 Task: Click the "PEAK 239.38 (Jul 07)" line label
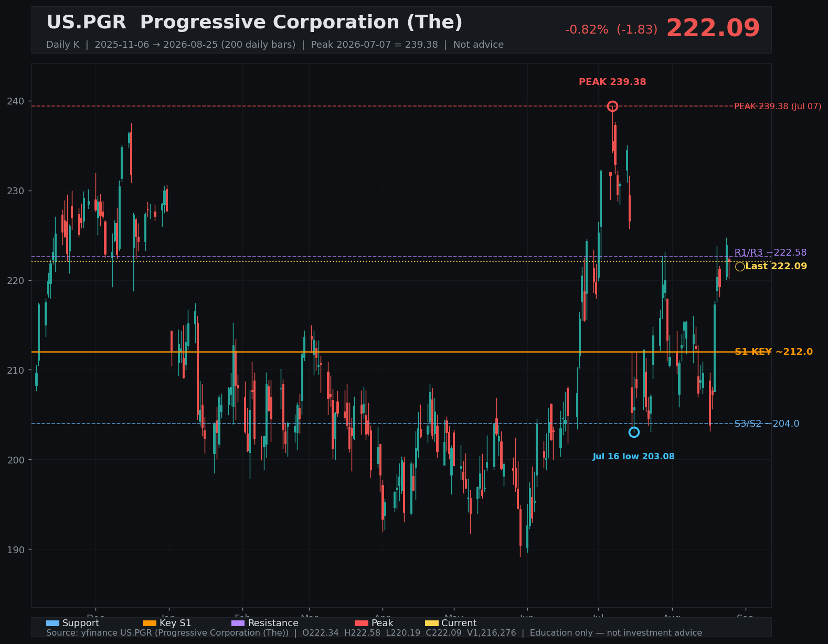[x=778, y=107]
